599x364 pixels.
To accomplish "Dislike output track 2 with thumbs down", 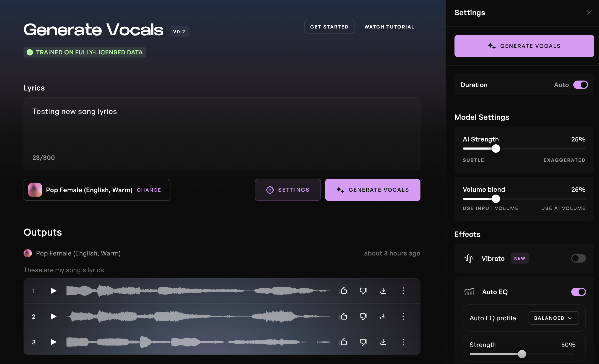I will (x=363, y=316).
